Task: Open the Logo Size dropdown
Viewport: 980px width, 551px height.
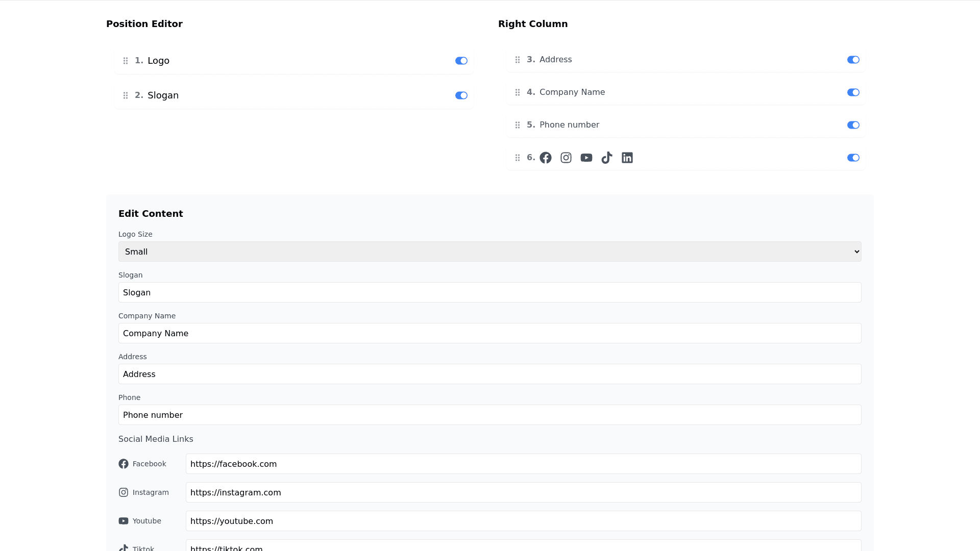Action: pyautogui.click(x=489, y=252)
